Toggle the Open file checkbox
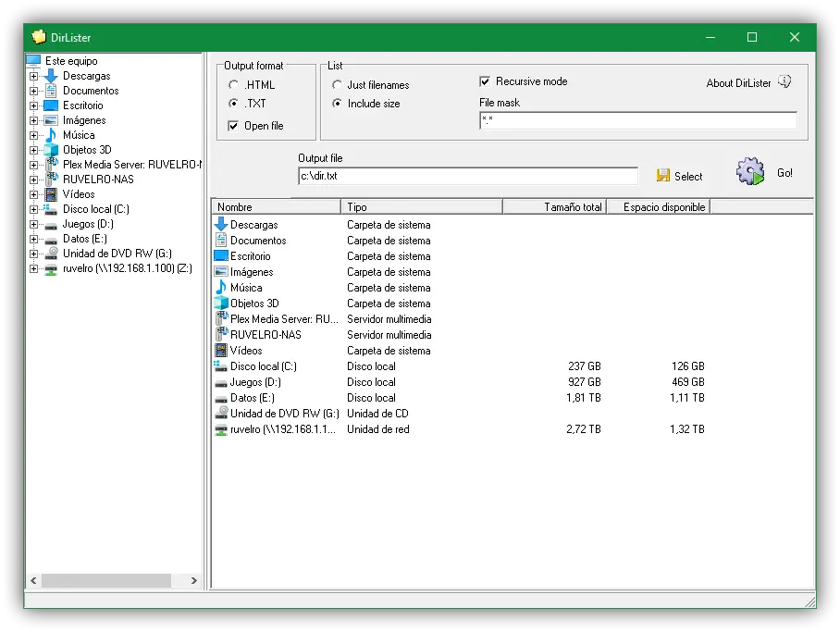Screen dimensions: 840x632 click(x=233, y=126)
